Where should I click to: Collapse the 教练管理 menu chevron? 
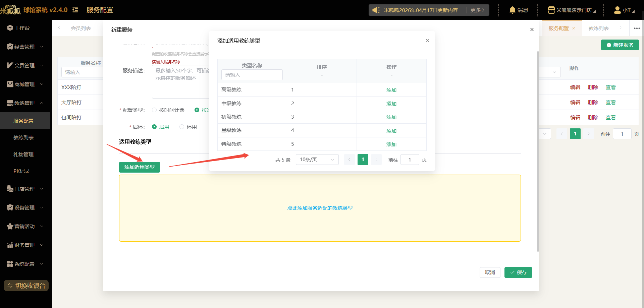(x=42, y=103)
